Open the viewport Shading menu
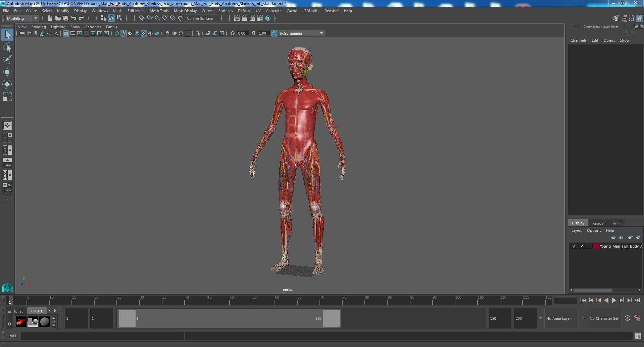The height and width of the screenshot is (347, 644). pos(39,27)
